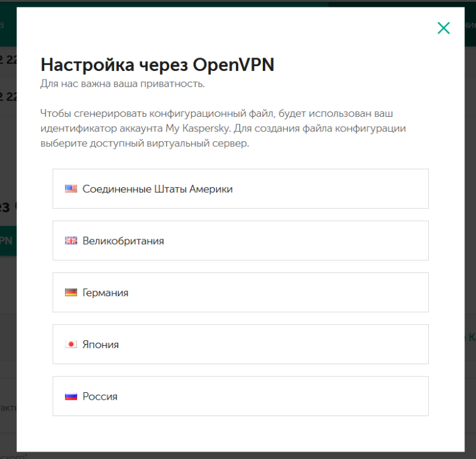Select the Великобритания server option

240,241
